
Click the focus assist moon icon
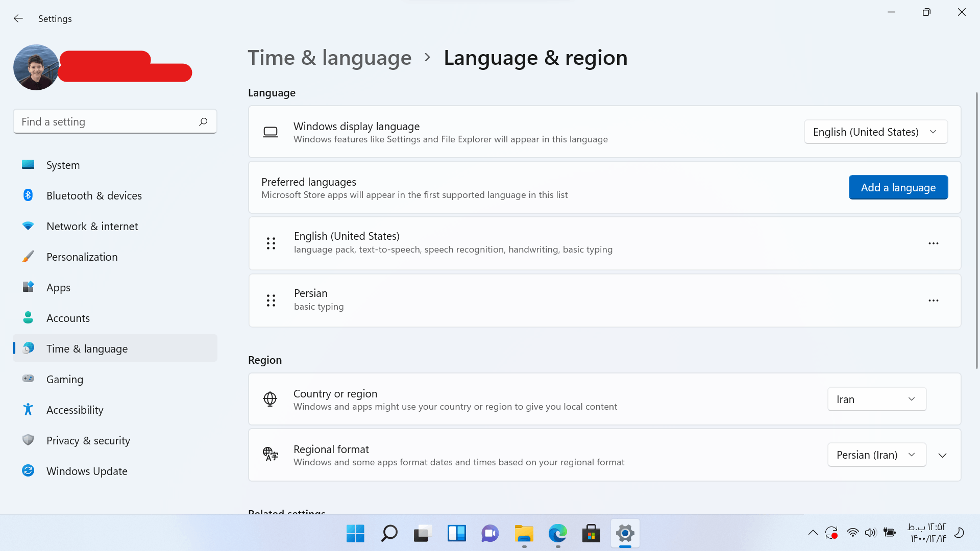[x=960, y=533]
